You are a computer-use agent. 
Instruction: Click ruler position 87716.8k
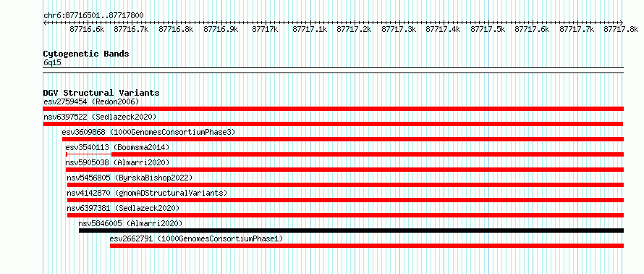coord(176,29)
